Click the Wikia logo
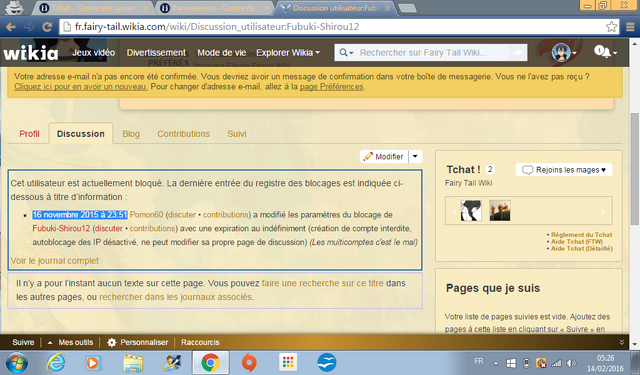Screen dimensions: 640x375 click(31, 53)
